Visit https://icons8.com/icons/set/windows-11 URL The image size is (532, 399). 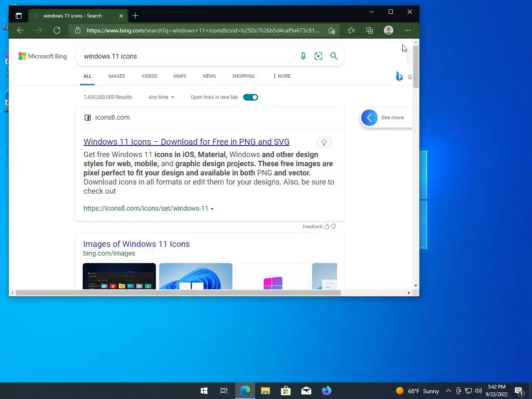[146, 208]
